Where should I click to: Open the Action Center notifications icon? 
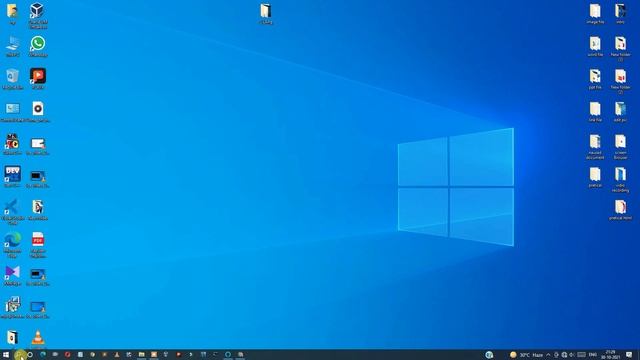pyautogui.click(x=629, y=355)
